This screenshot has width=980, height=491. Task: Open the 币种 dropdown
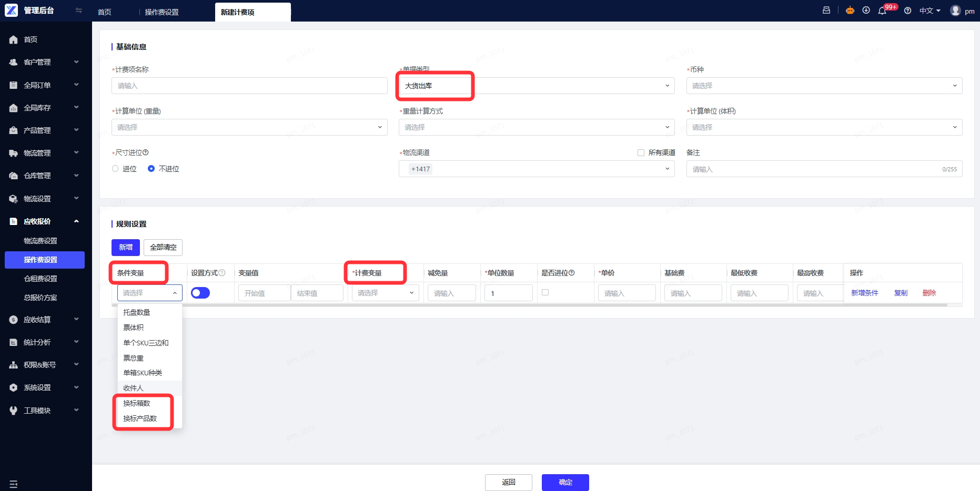824,86
